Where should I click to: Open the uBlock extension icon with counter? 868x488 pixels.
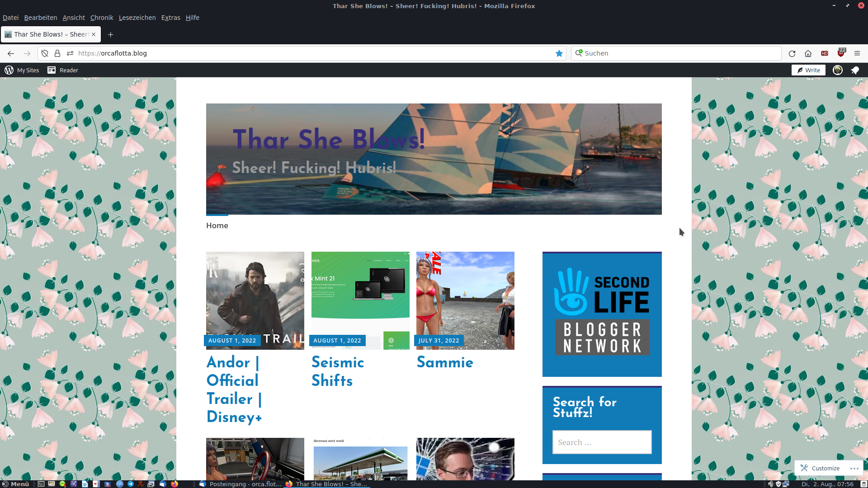click(x=841, y=53)
